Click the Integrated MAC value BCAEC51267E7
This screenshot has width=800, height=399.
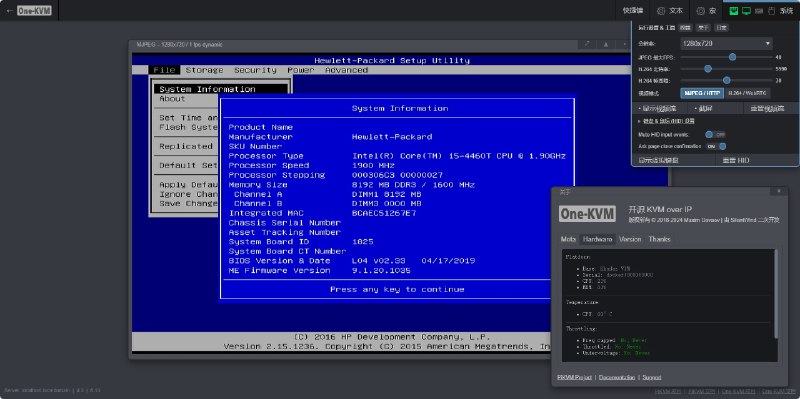[x=384, y=213]
